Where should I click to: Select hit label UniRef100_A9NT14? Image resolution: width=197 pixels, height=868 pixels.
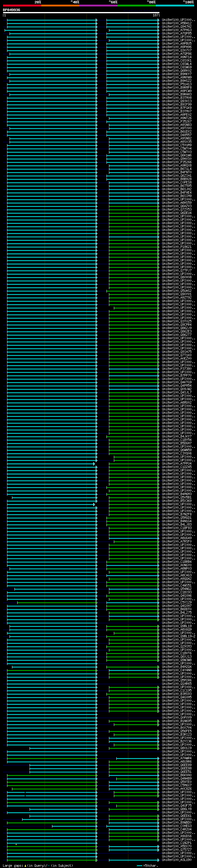tap(177, 57)
